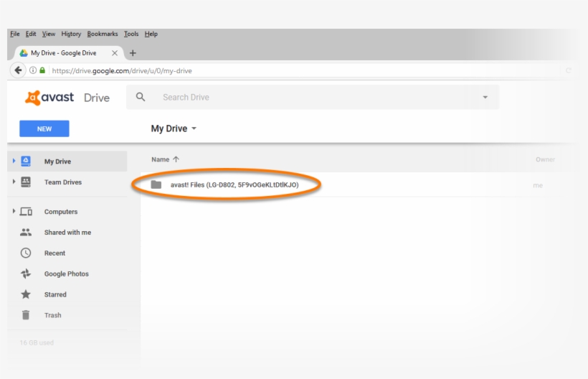Expand Computers tree arrow
This screenshot has width=588, height=379.
click(x=14, y=211)
